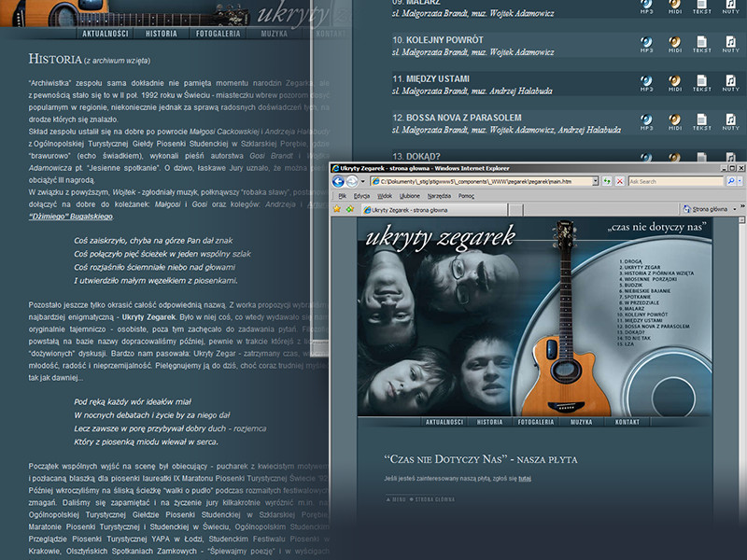Open search provider options dropdown
The width and height of the screenshot is (747, 560).
point(740,181)
